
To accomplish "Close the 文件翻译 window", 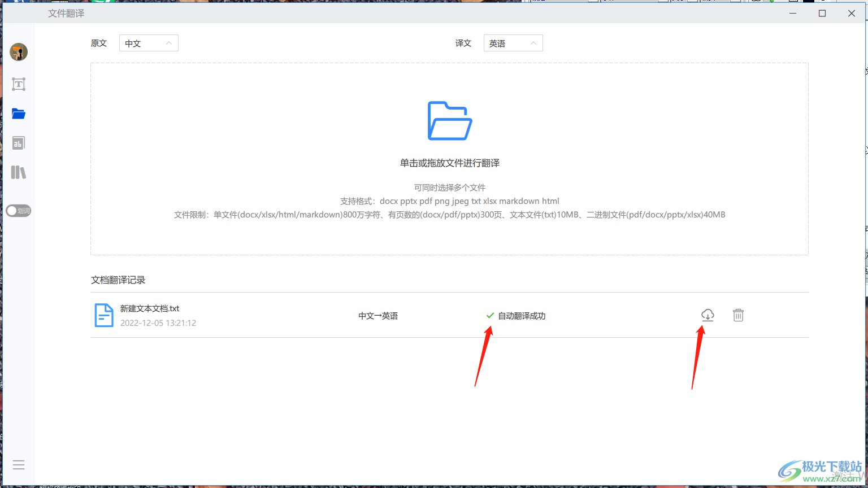I will (852, 14).
